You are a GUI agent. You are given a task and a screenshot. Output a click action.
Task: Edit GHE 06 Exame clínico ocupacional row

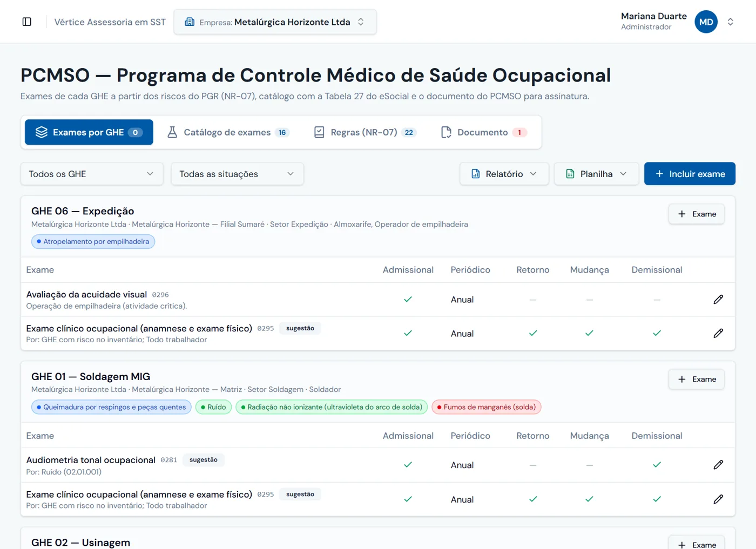[x=718, y=334]
